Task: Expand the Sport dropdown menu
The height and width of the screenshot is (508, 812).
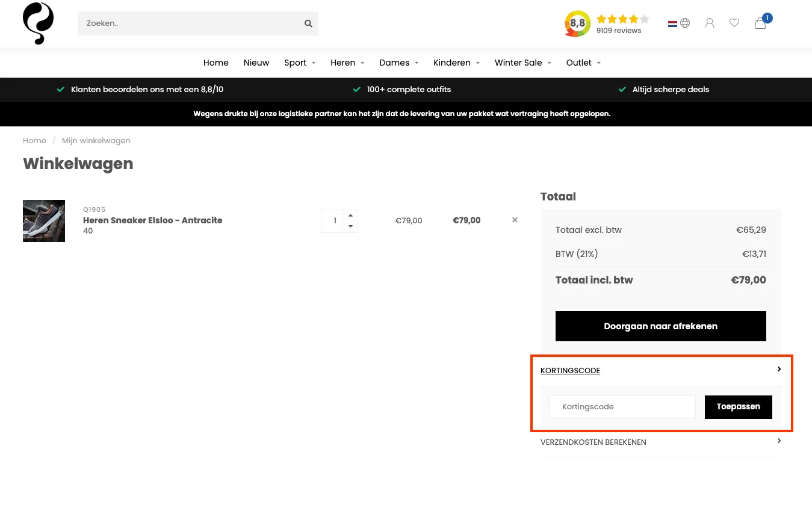Action: tap(295, 63)
